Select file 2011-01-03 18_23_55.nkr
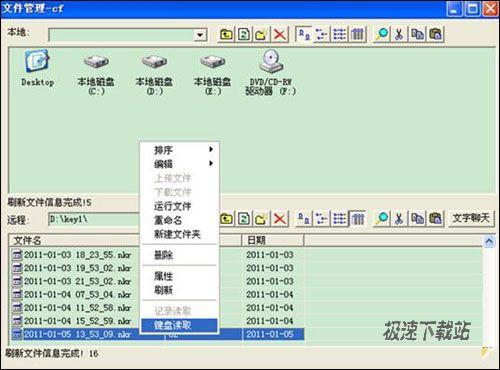 coord(71,255)
